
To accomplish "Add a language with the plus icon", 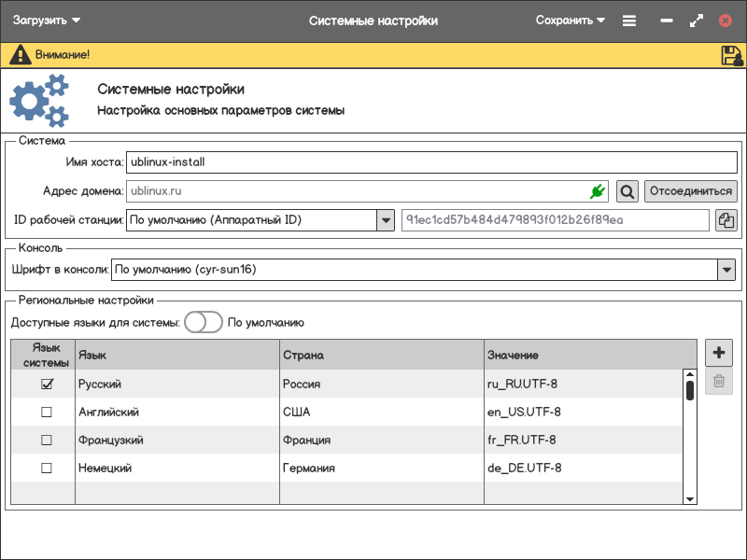I will click(x=718, y=353).
